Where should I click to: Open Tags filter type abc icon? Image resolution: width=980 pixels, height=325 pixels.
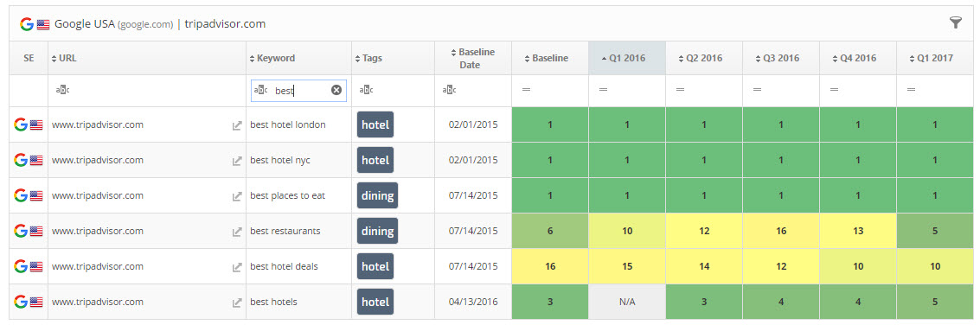[x=366, y=90]
